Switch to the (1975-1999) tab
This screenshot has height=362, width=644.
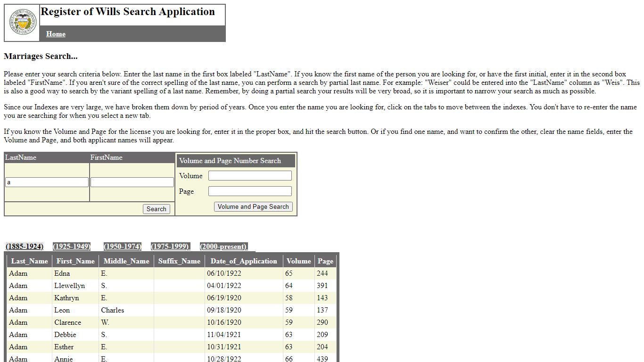(170, 247)
